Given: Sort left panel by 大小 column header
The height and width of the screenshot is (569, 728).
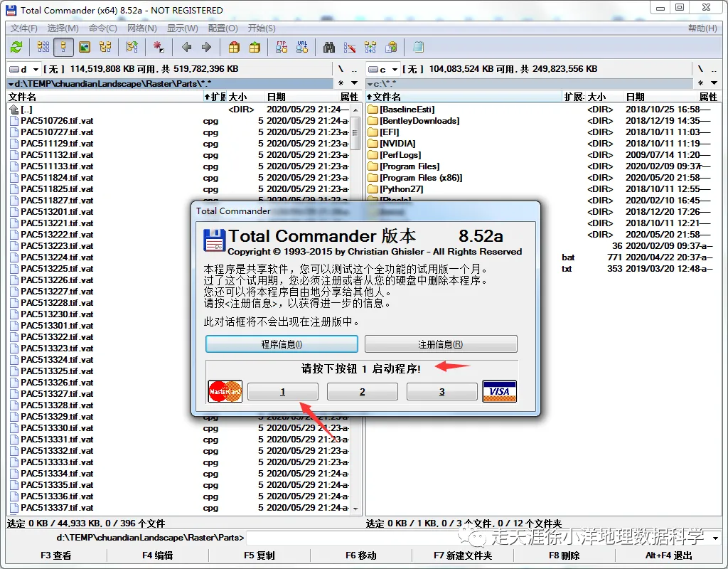Looking at the screenshot, I should coord(245,97).
